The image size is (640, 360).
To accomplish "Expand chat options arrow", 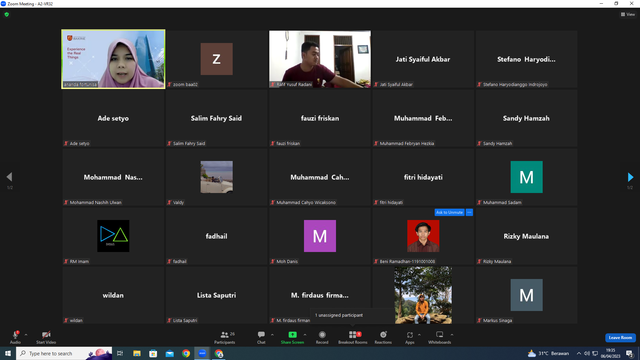I will (x=272, y=335).
